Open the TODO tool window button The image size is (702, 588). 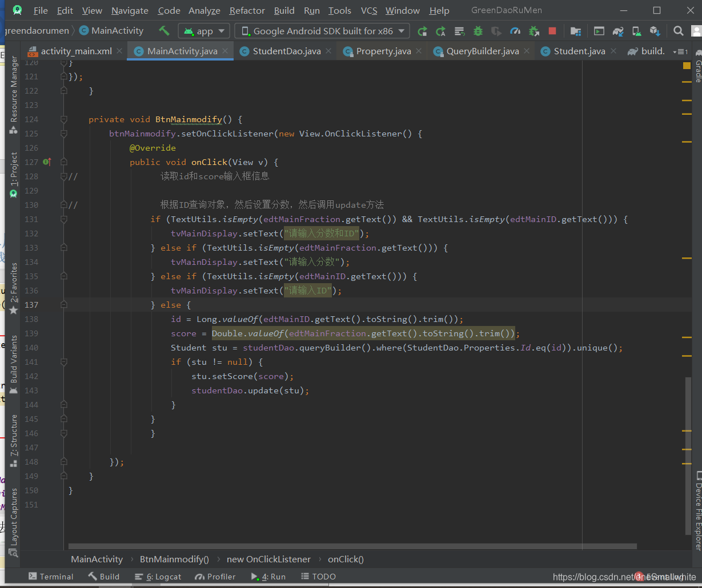[318, 577]
